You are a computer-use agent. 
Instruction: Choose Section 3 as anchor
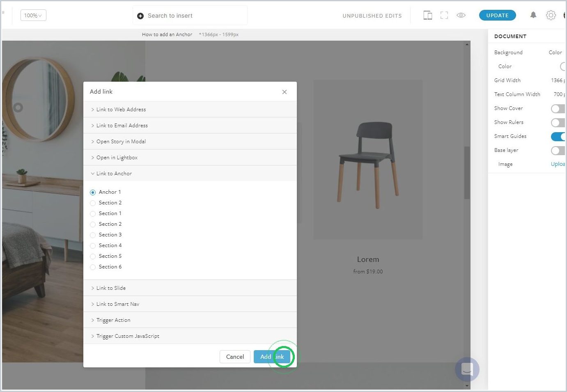[x=93, y=235]
